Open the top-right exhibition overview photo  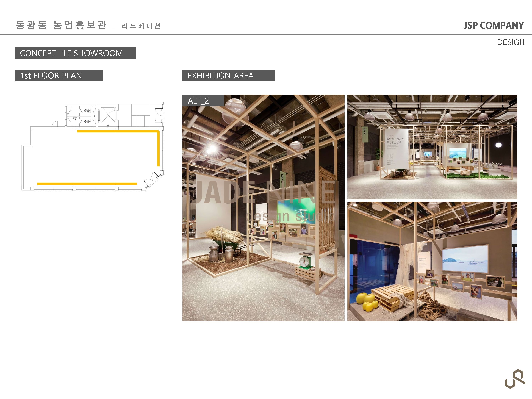pyautogui.click(x=432, y=147)
